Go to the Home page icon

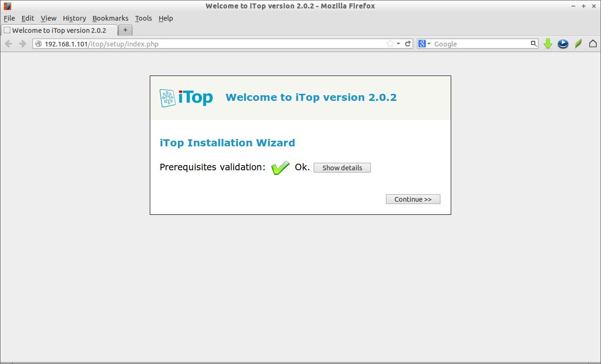pyautogui.click(x=593, y=44)
